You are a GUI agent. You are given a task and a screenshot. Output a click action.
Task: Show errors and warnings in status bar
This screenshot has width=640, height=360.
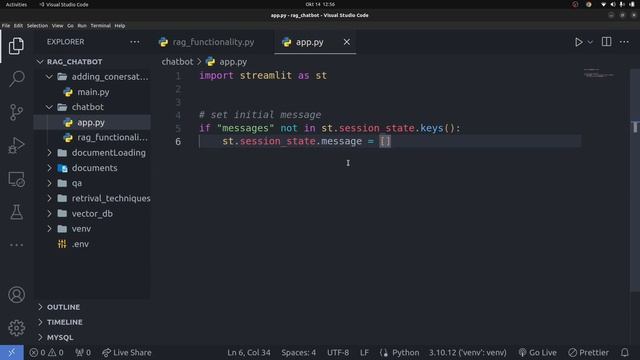coord(46,353)
